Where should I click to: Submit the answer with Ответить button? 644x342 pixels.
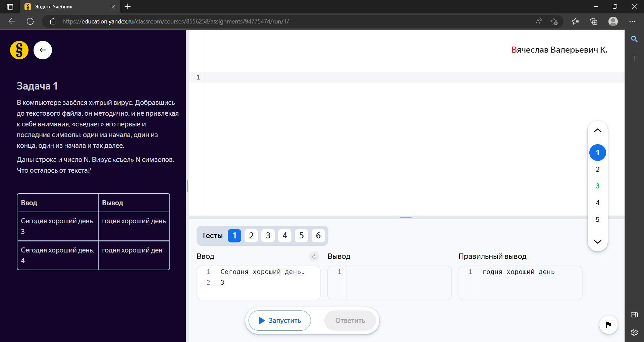coord(350,321)
